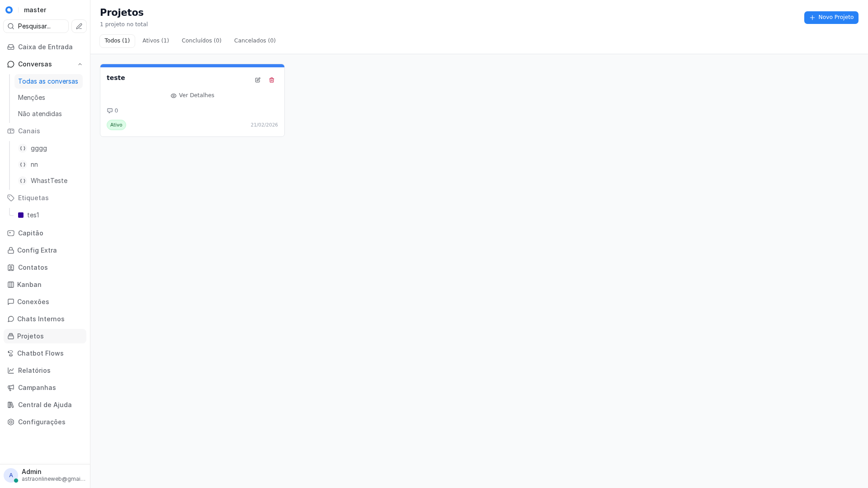Click inside the Pesquisar search field
This screenshot has width=868, height=488.
[38, 26]
